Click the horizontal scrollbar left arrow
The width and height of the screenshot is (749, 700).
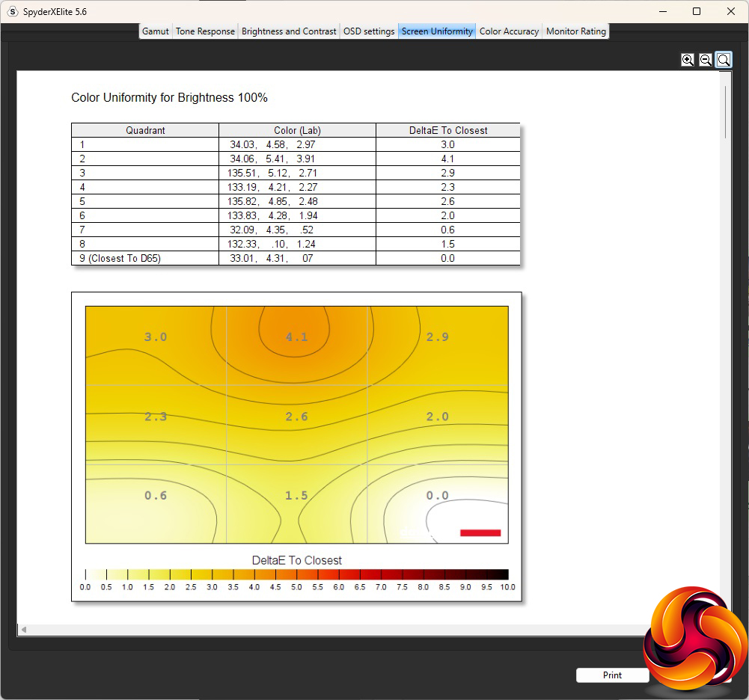click(23, 630)
